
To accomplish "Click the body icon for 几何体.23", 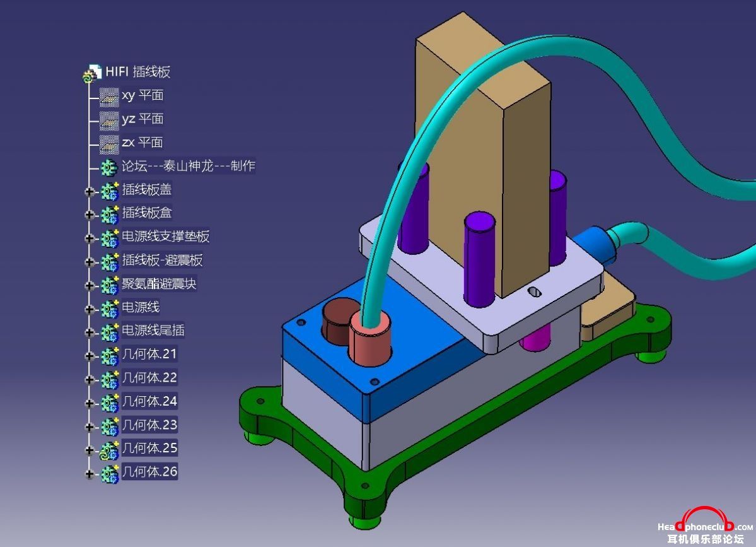I will coord(110,426).
